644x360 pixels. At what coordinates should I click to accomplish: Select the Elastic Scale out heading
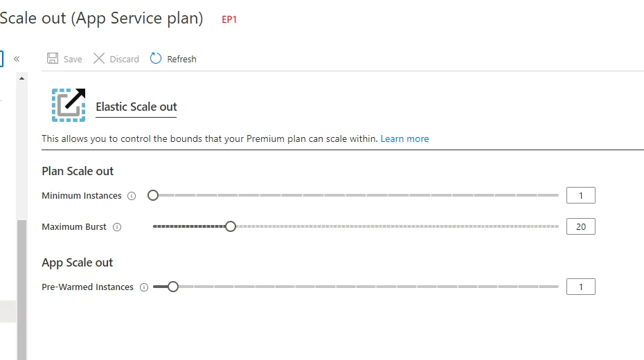(136, 107)
